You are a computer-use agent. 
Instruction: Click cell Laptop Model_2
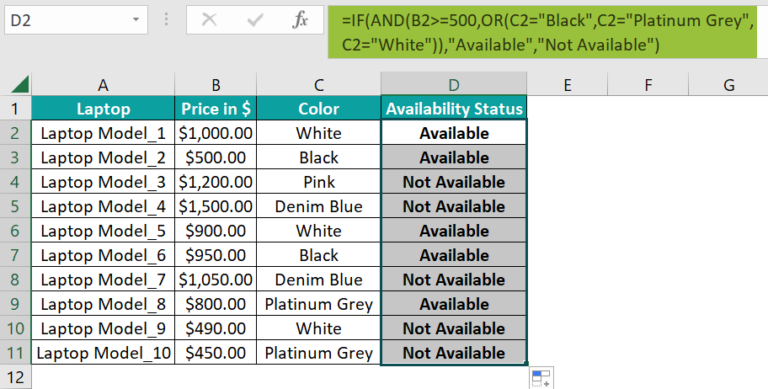(x=103, y=157)
